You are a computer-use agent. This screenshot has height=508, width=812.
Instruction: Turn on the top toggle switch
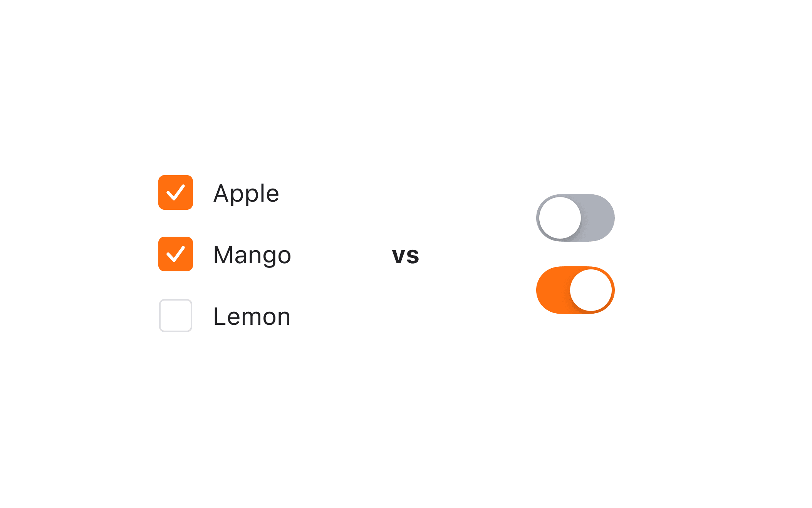pos(575,218)
